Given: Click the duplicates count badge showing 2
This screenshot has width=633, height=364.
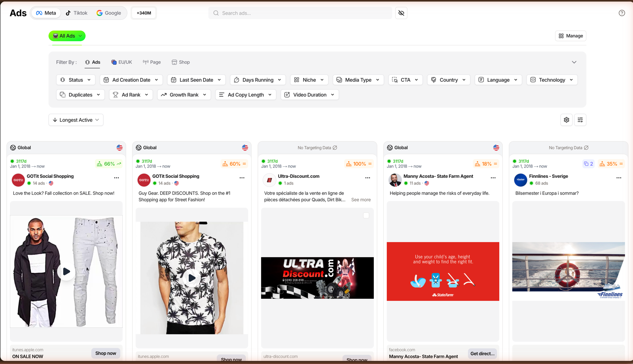Looking at the screenshot, I should (x=588, y=164).
